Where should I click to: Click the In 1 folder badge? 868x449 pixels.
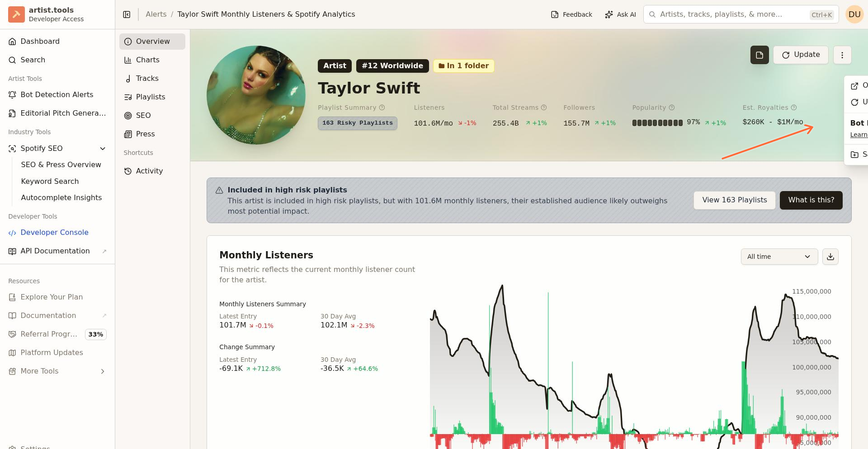(x=464, y=66)
